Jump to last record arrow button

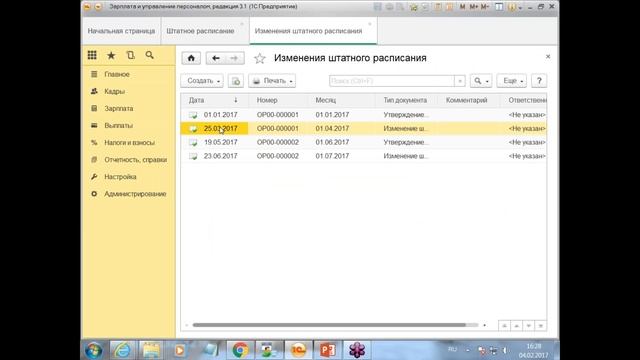click(540, 326)
